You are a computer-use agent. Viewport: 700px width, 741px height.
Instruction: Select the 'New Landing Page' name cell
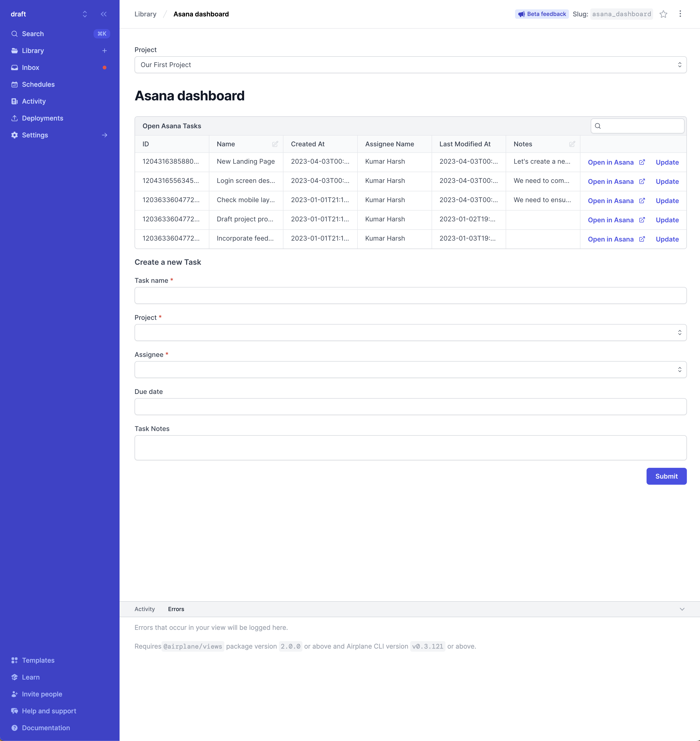point(246,162)
